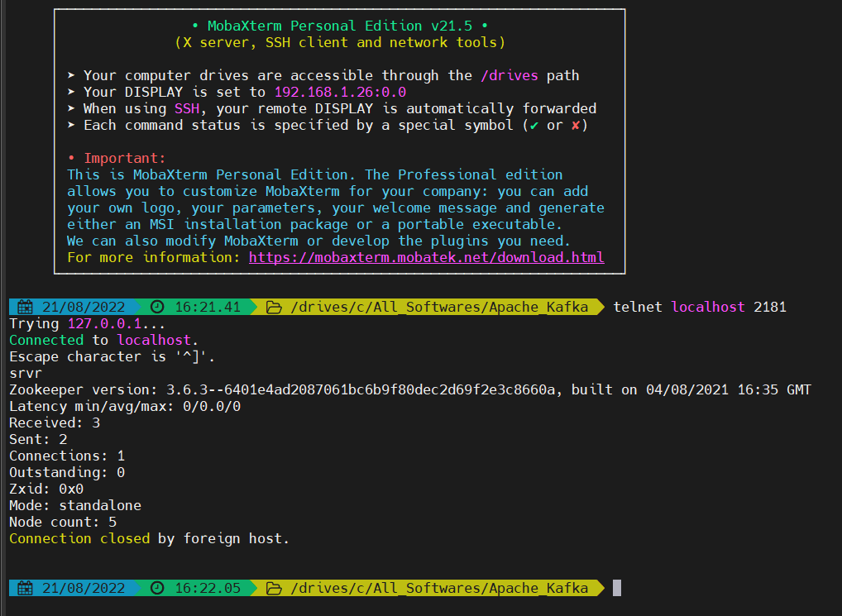Click the clock icon beside 16:21.41
Screen dimensions: 842x616
(157, 307)
